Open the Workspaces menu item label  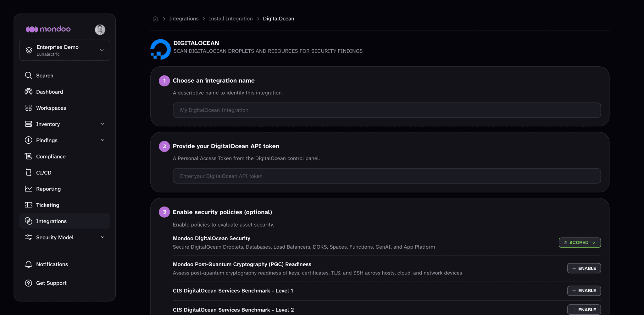click(51, 108)
